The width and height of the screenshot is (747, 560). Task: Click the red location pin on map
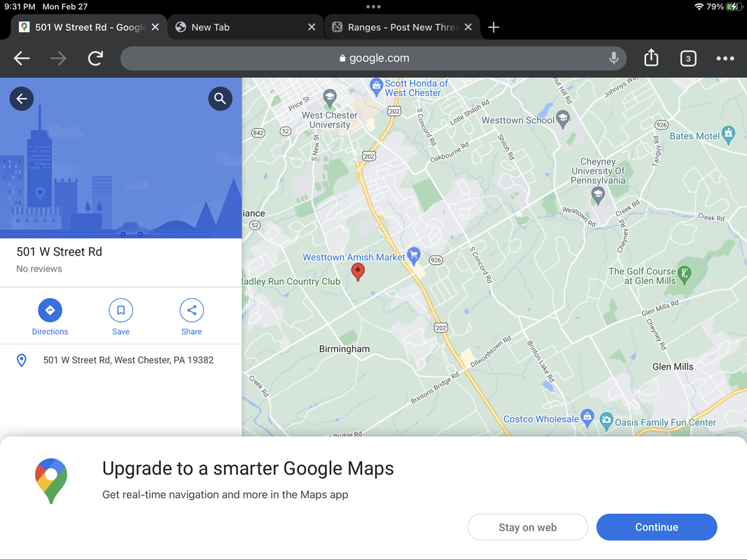pyautogui.click(x=358, y=272)
